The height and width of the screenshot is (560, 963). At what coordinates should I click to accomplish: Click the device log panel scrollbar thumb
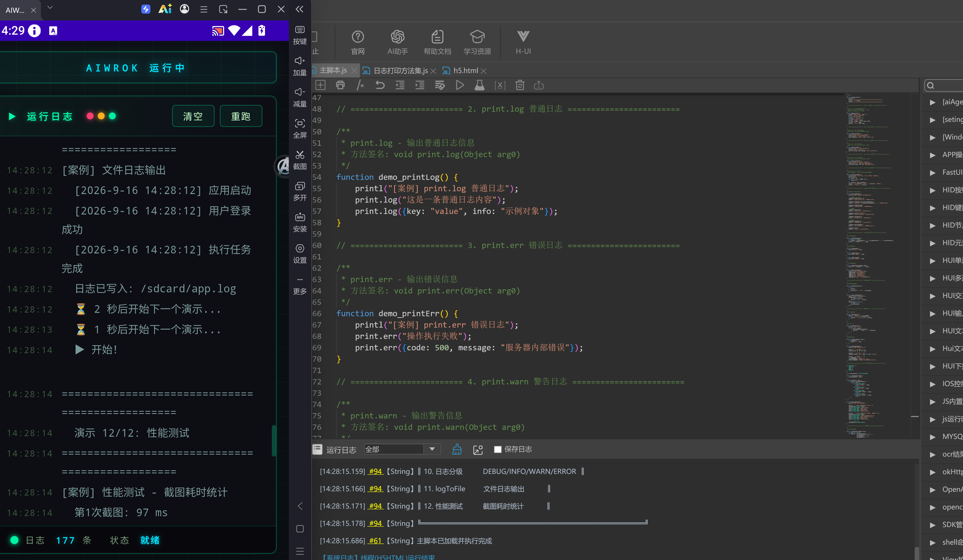click(274, 440)
